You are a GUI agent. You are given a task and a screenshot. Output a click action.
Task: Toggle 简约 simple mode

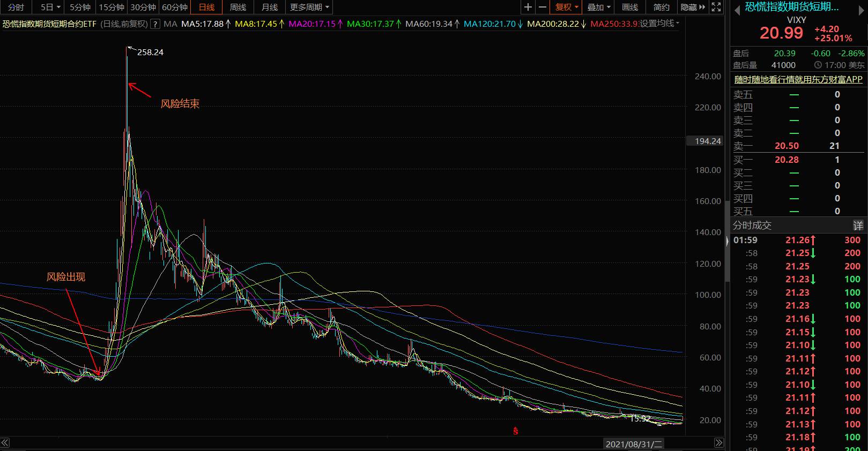pyautogui.click(x=662, y=7)
